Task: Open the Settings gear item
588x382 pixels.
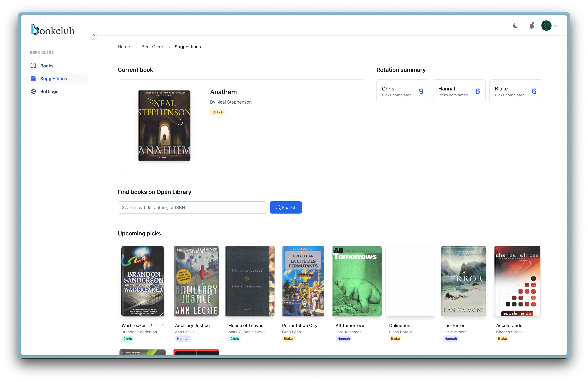Action: click(49, 91)
